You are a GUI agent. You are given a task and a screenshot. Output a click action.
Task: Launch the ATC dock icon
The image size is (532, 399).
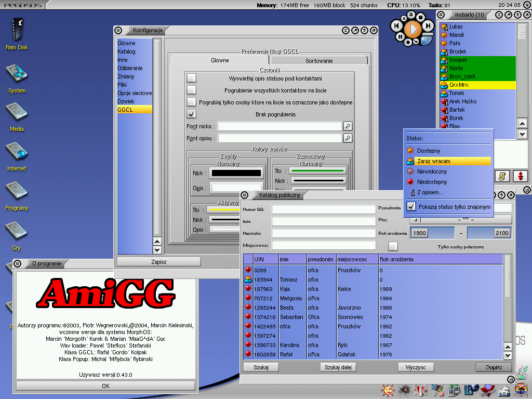pos(421,391)
